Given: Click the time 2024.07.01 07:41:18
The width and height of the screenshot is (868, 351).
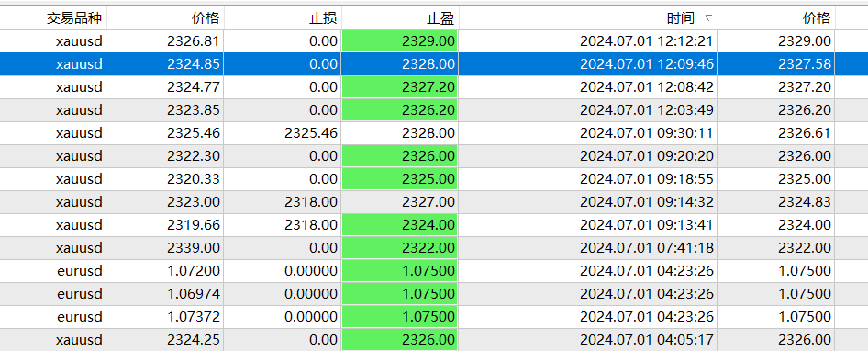Looking at the screenshot, I should 647,248.
